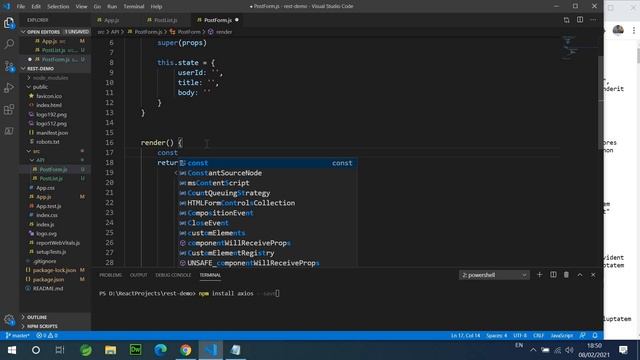Open the Explorer view in activity bar
This screenshot has width=640, height=360.
(9, 23)
